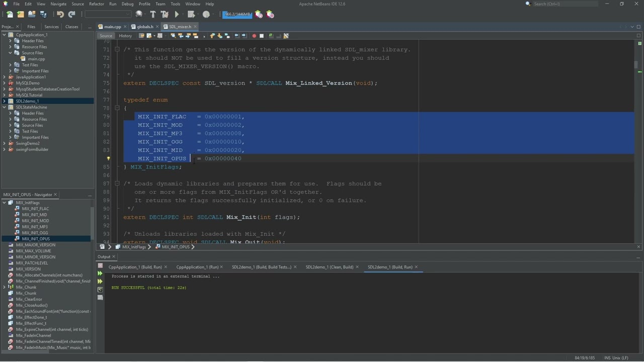Open the Navigate menu
Image resolution: width=644 pixels, height=362 pixels.
58,4
